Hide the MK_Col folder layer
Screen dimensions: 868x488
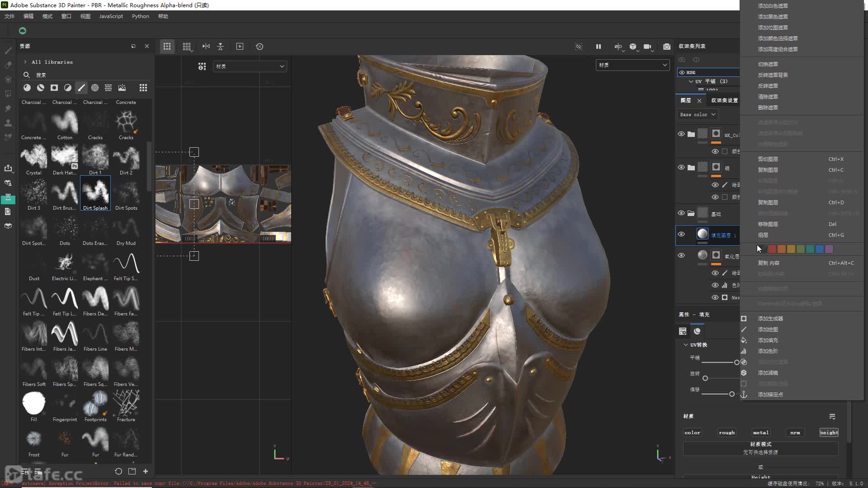click(681, 134)
